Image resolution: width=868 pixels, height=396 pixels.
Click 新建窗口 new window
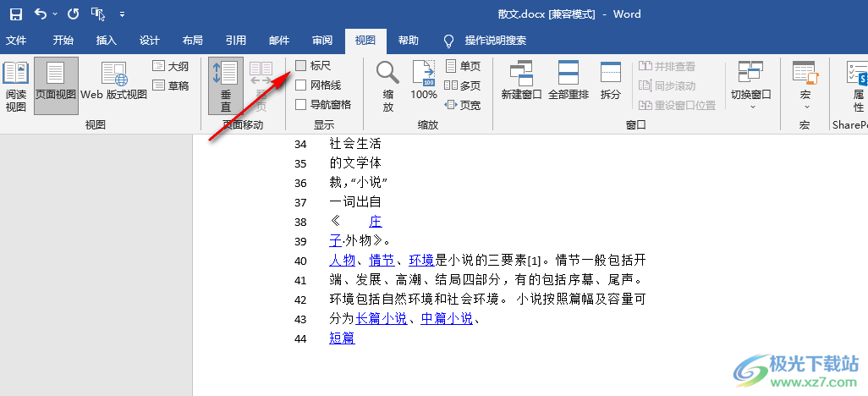[x=521, y=80]
